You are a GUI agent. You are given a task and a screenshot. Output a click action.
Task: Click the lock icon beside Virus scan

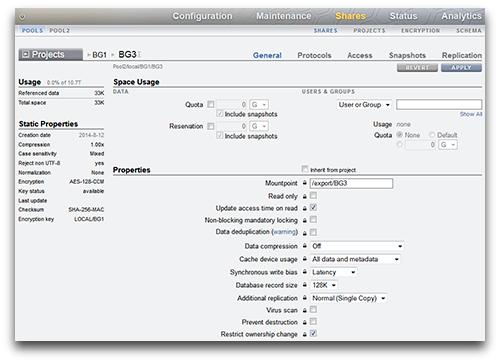tap(305, 310)
